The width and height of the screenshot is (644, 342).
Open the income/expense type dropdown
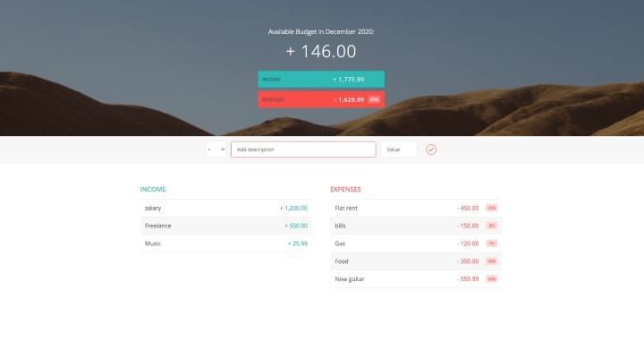tap(216, 150)
